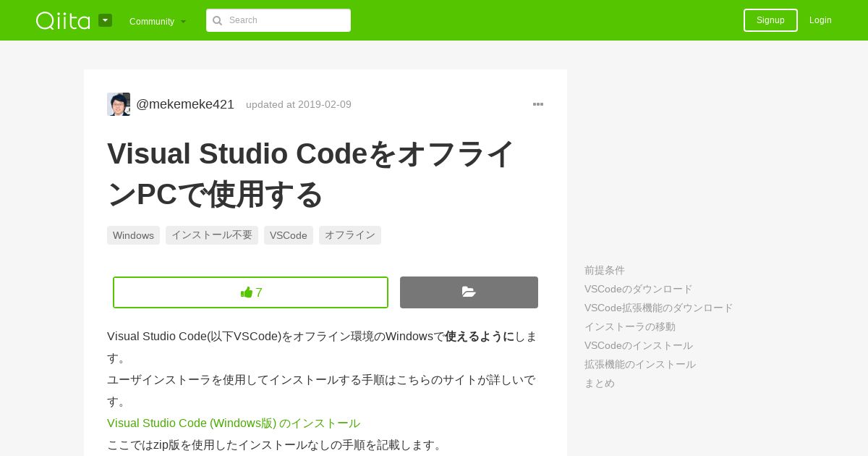Click the stock folder button

(469, 292)
